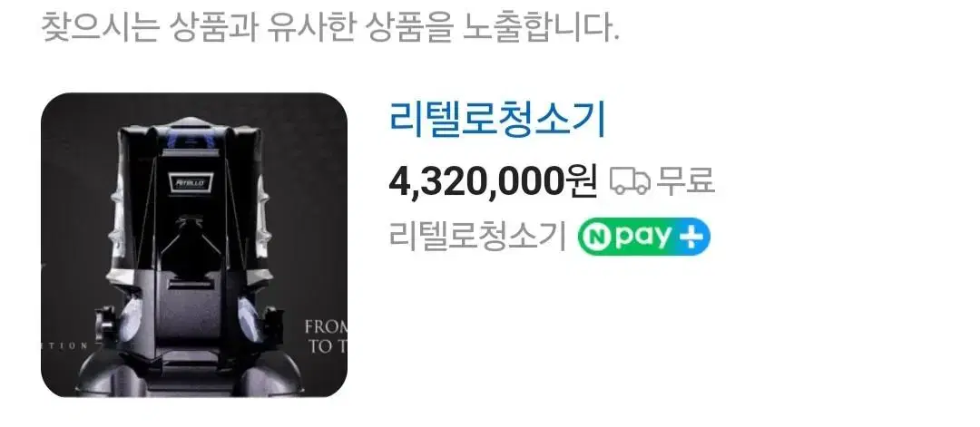Click the left wheel knob in product image
Viewport: 980px width, 427px height.
103,320
